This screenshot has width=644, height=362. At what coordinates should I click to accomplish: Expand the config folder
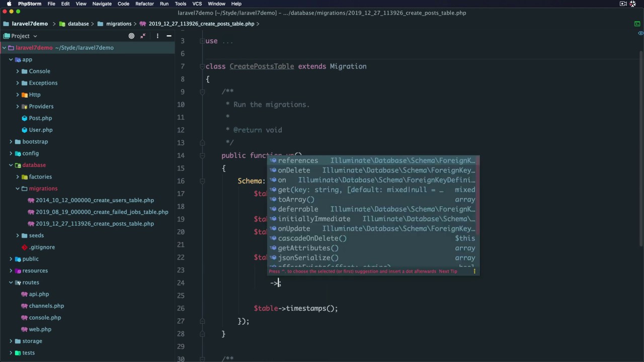(11, 153)
